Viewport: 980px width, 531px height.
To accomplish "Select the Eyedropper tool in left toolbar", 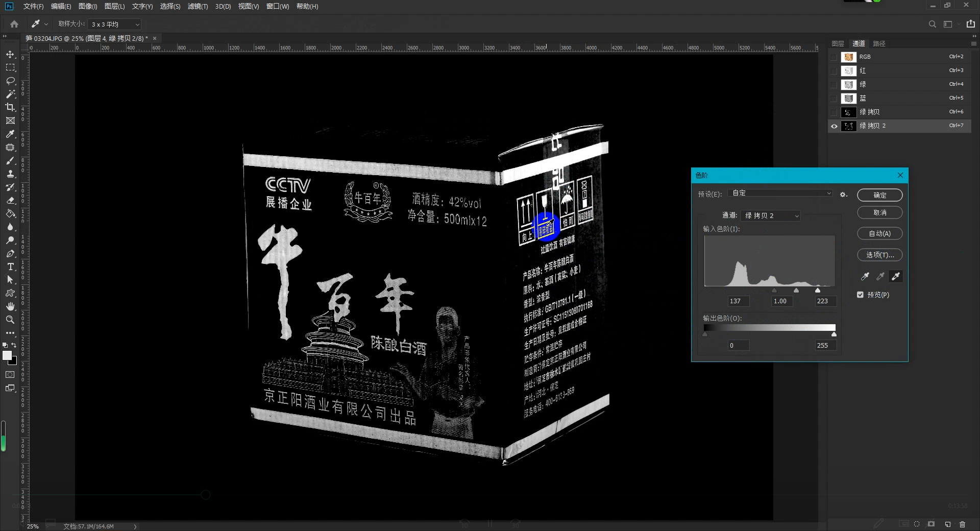I will [10, 134].
